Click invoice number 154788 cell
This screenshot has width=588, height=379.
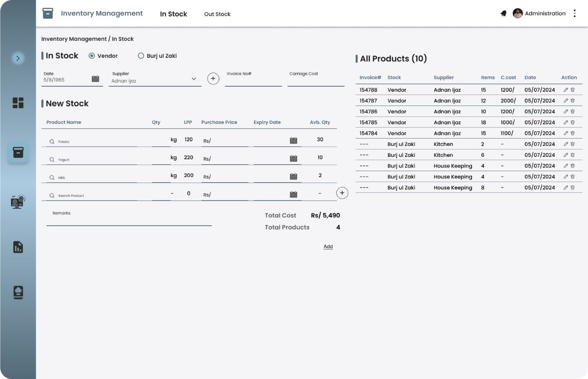pos(368,90)
